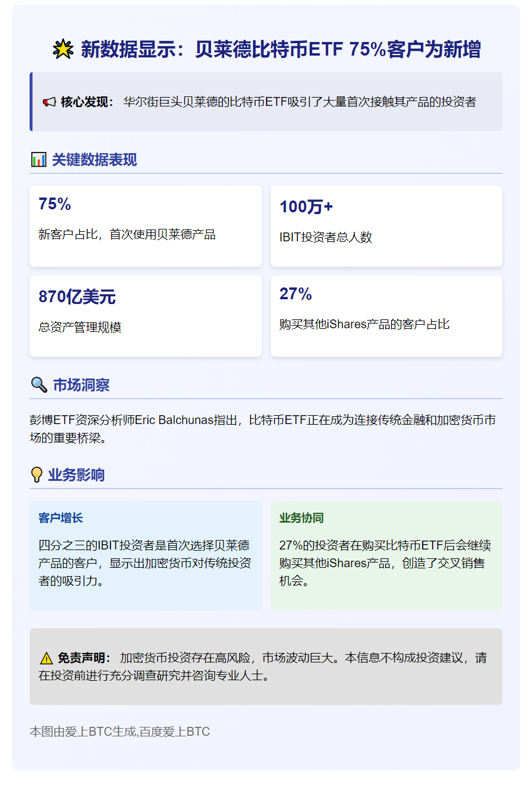Click the paragraph mentioning Eric Balchunas
Viewport: 532px width, 789px height.
[263, 429]
